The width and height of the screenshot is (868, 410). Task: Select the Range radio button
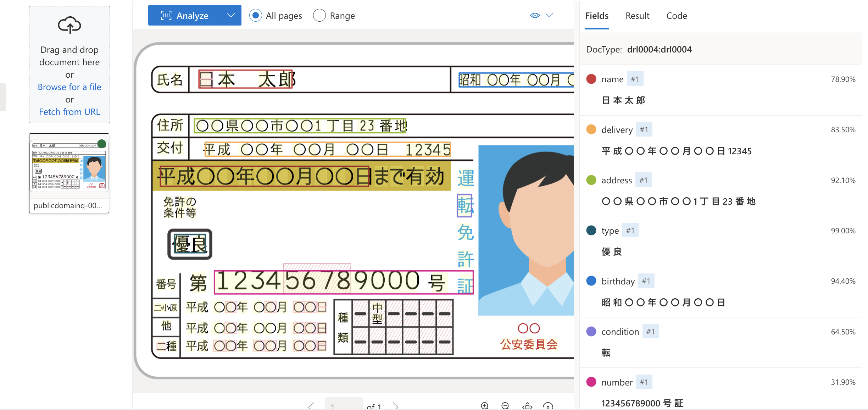pyautogui.click(x=319, y=15)
